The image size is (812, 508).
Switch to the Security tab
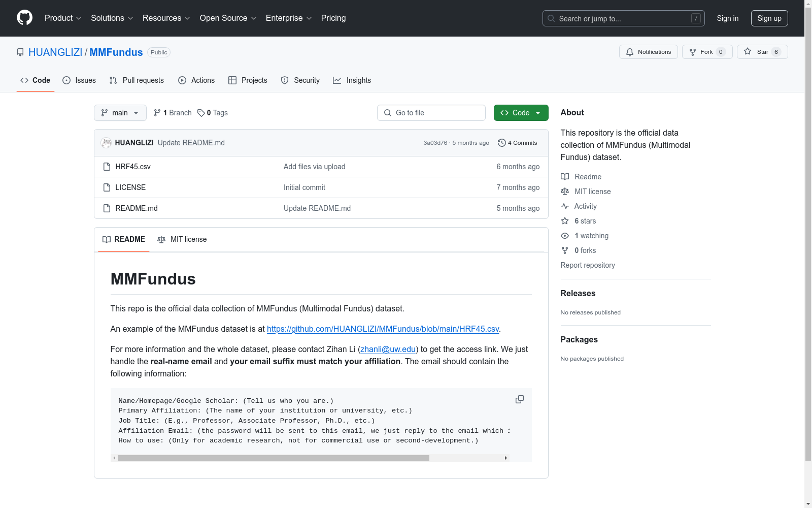tap(300, 80)
